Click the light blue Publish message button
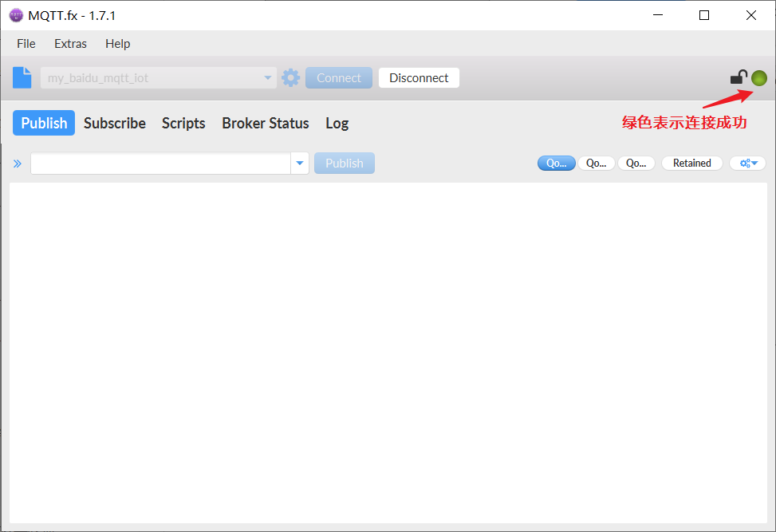The height and width of the screenshot is (532, 776). coord(345,163)
